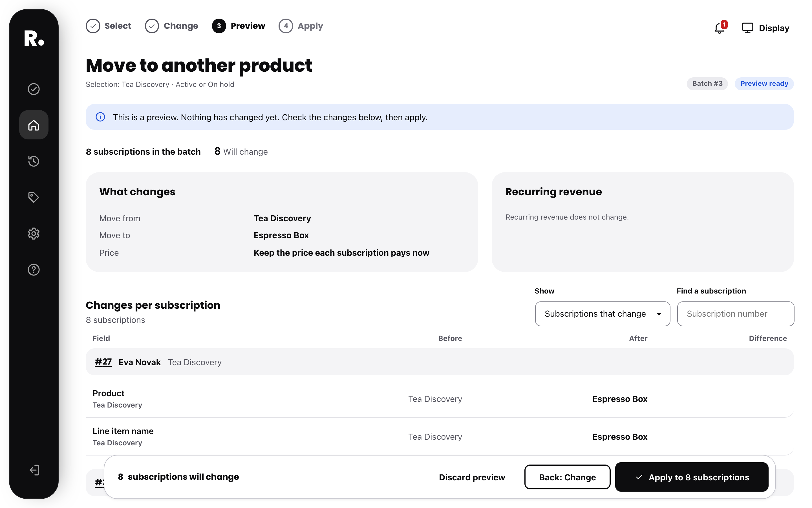Click the Eva Novak customer name
The image size is (812, 508).
(x=140, y=362)
